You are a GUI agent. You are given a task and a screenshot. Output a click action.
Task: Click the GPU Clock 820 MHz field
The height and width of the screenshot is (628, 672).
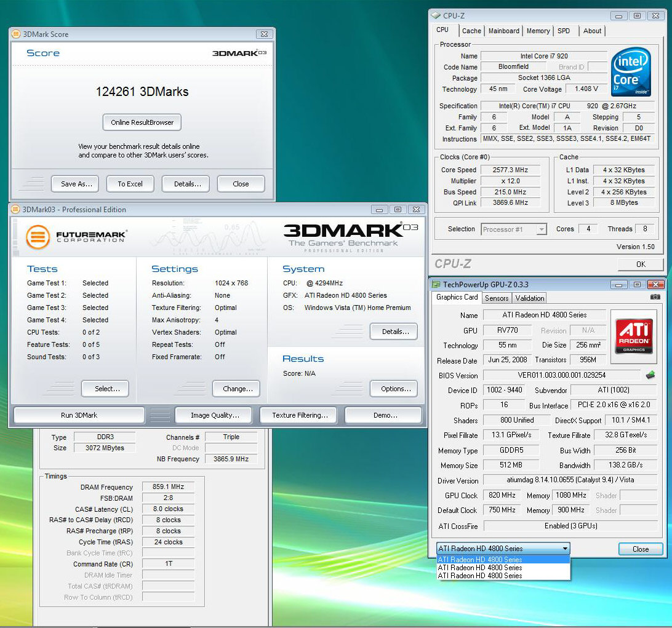coord(502,495)
